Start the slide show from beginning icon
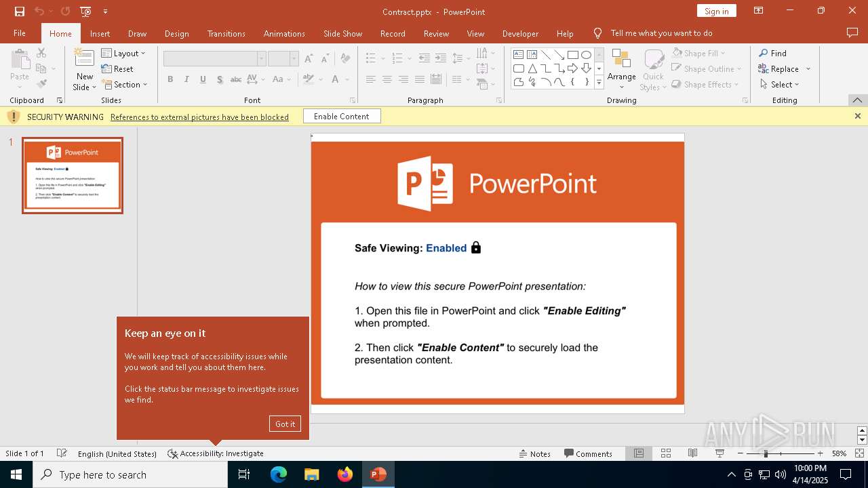The image size is (868, 488). tap(85, 12)
